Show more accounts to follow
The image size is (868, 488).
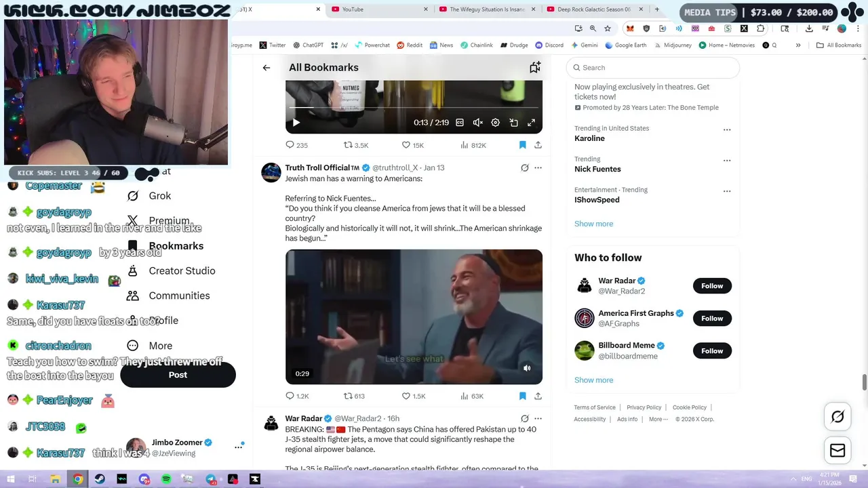[x=593, y=380]
